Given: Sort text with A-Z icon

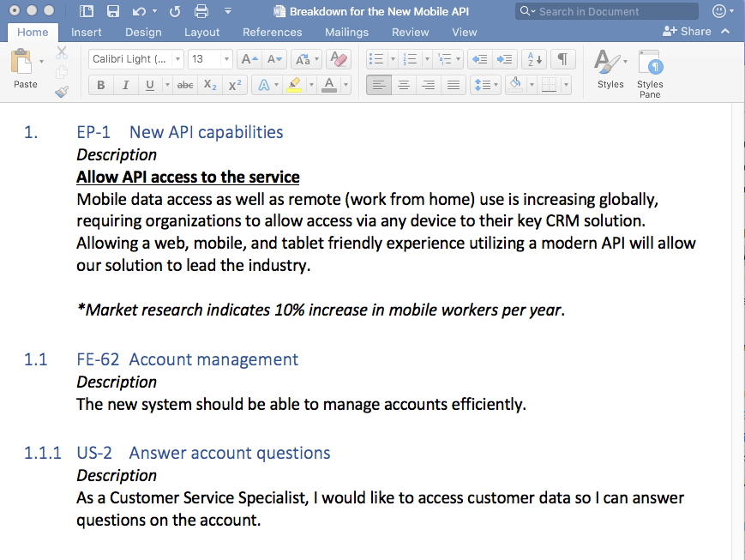Looking at the screenshot, I should (x=534, y=59).
